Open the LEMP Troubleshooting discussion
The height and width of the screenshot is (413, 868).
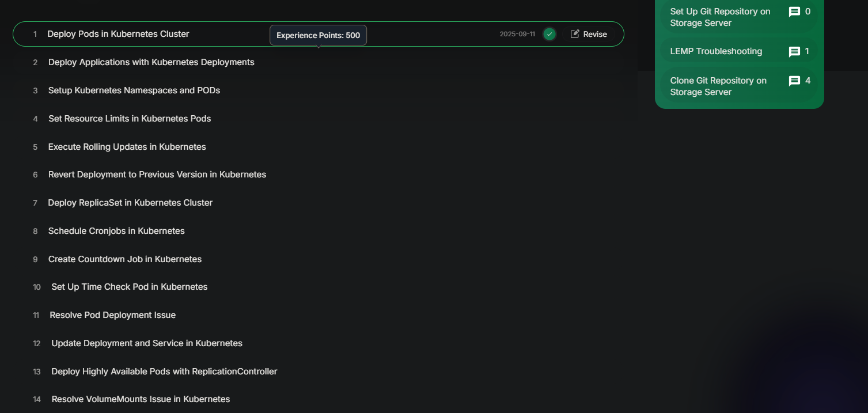(716, 51)
